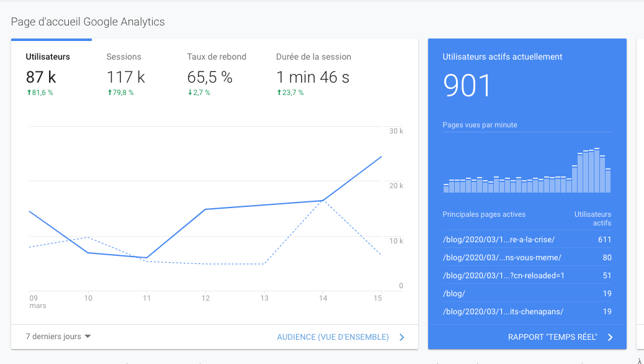Click the Page d'accueil Google Analytics heading

click(x=88, y=22)
